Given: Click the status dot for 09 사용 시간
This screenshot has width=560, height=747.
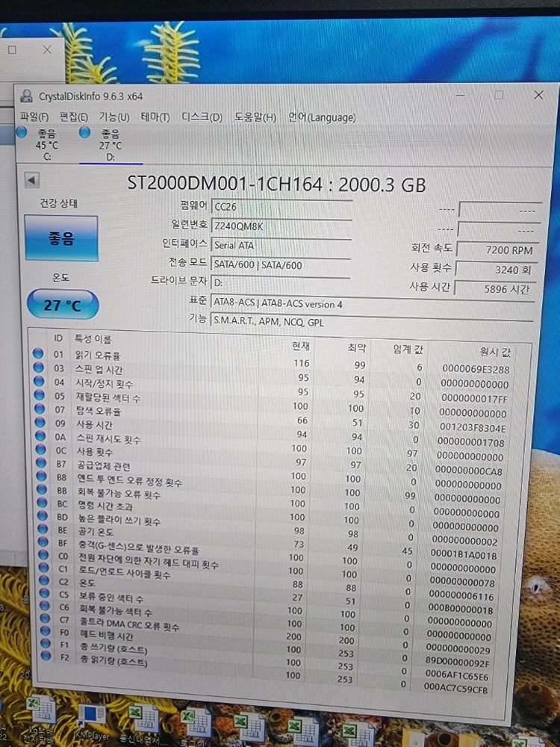Looking at the screenshot, I should 40,422.
